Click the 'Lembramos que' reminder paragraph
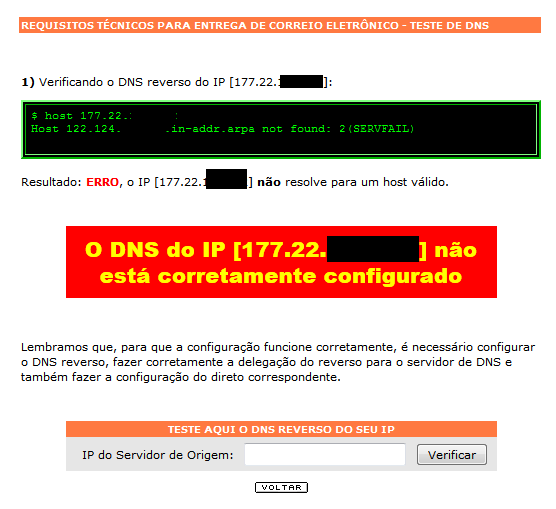 click(x=278, y=362)
